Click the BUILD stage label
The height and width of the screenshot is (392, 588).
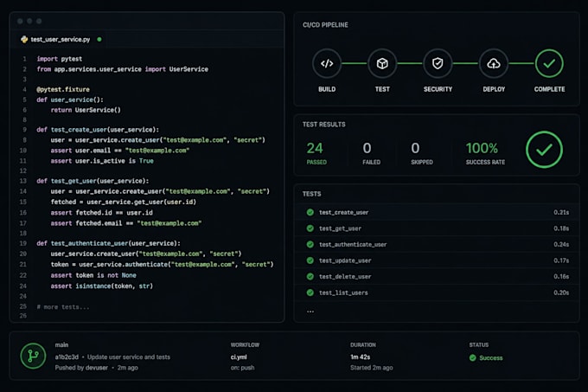pyautogui.click(x=327, y=89)
